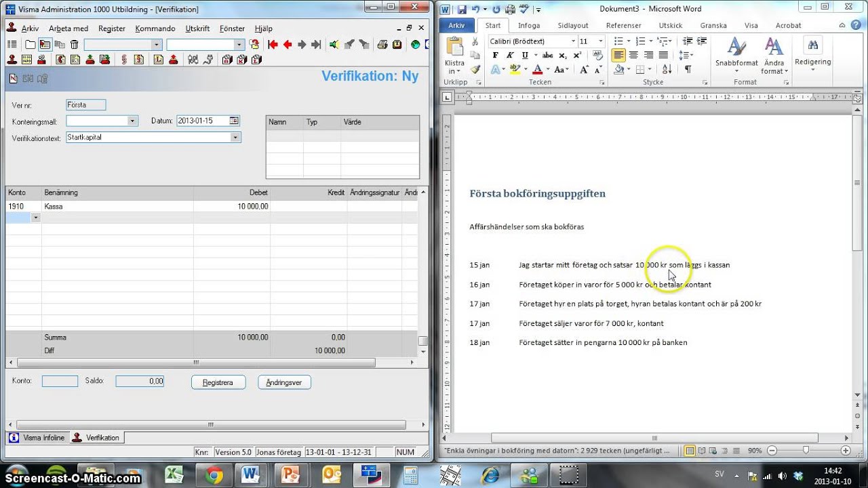Show paragraph marks in Word
The width and height of the screenshot is (868, 488).
[688, 69]
